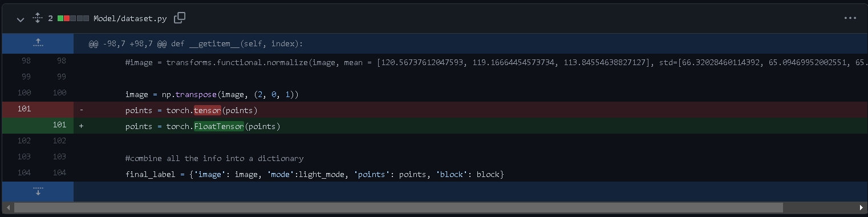
Task: Collapse the Model/dataset.py file diff
Action: pos(21,19)
